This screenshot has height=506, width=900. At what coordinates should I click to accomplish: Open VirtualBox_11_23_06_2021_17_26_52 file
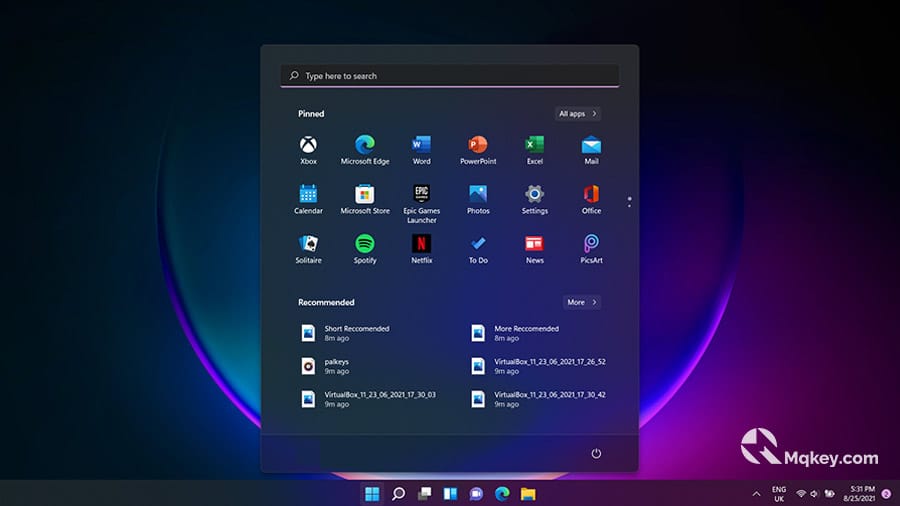(538, 366)
